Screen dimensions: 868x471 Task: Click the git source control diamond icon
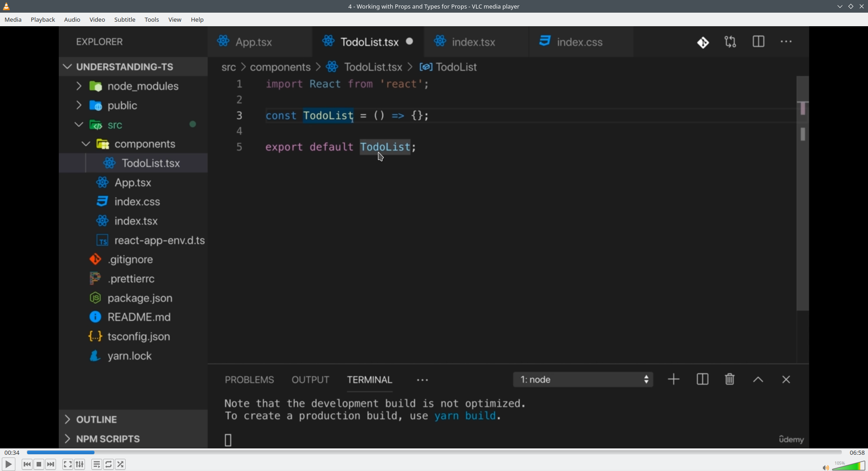click(x=703, y=42)
